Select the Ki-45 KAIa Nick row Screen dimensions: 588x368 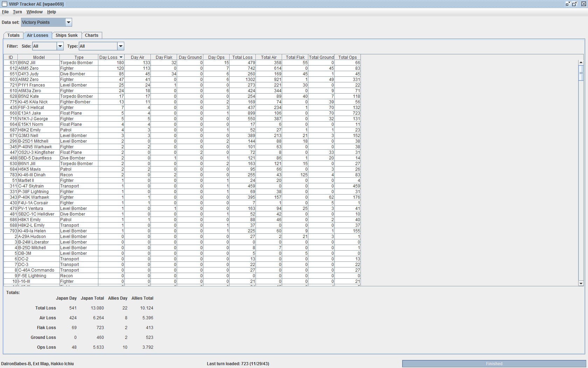pyautogui.click(x=182, y=102)
